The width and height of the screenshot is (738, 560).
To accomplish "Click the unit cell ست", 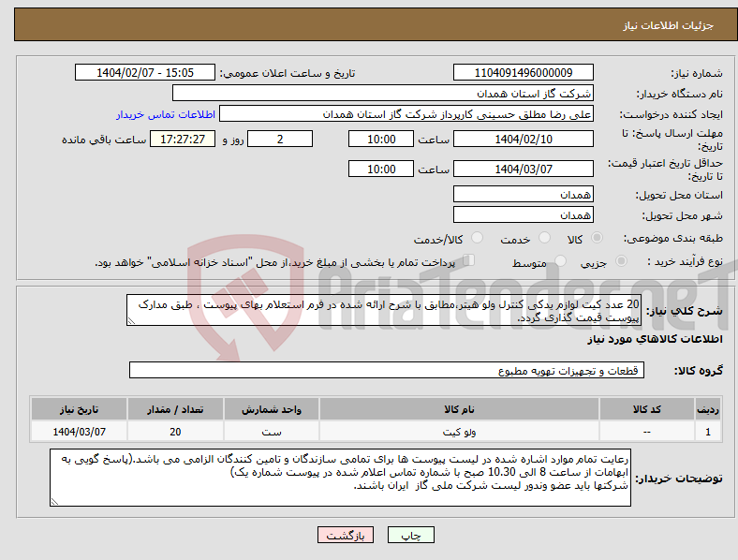I will (272, 432).
